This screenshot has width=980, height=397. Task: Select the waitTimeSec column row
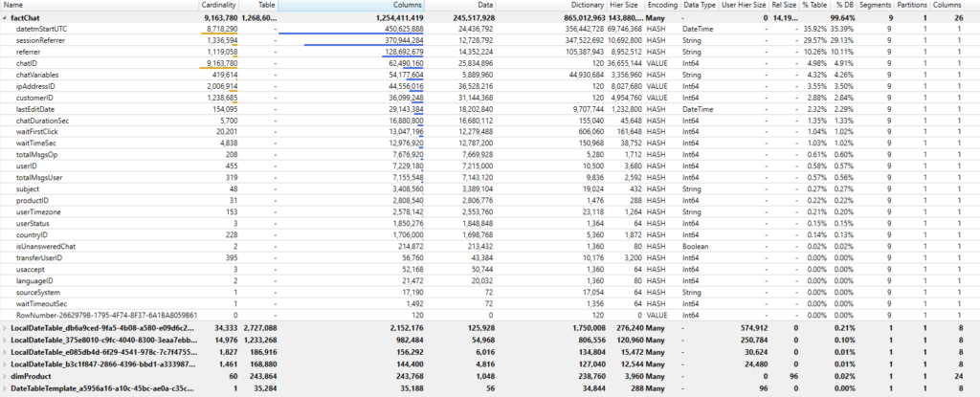[x=490, y=143]
